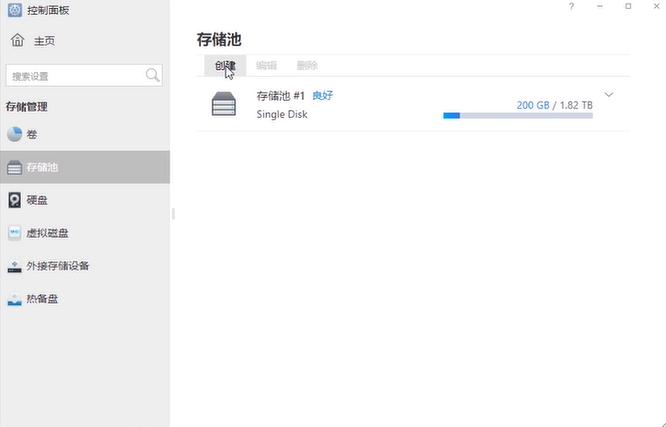Click the 存储池 #1 usage bar
Viewport: 666px width, 427px height.
click(x=517, y=116)
